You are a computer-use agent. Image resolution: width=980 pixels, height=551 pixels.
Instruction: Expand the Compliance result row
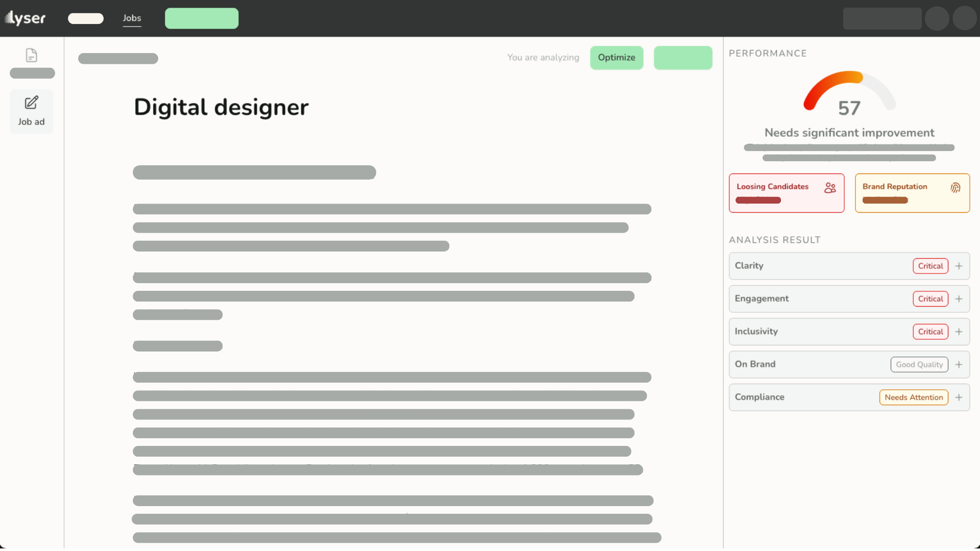pos(959,397)
